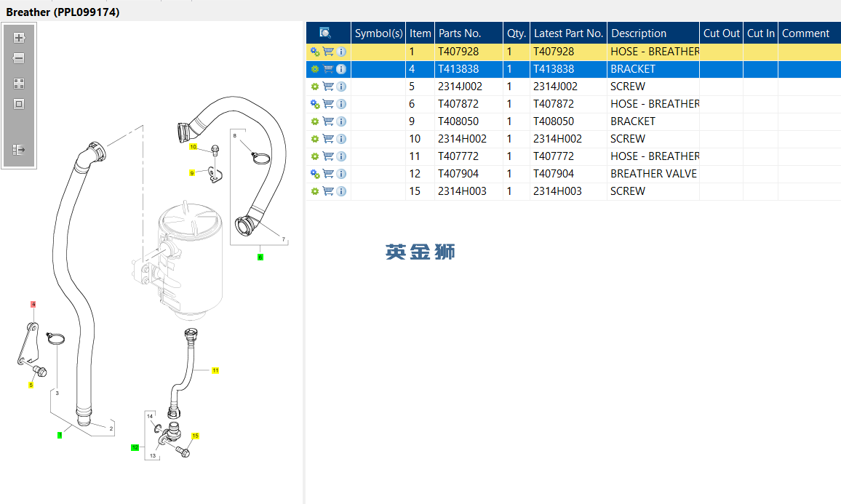Add T407928 hose to cart
Screen dimensions: 841x504
[x=328, y=52]
